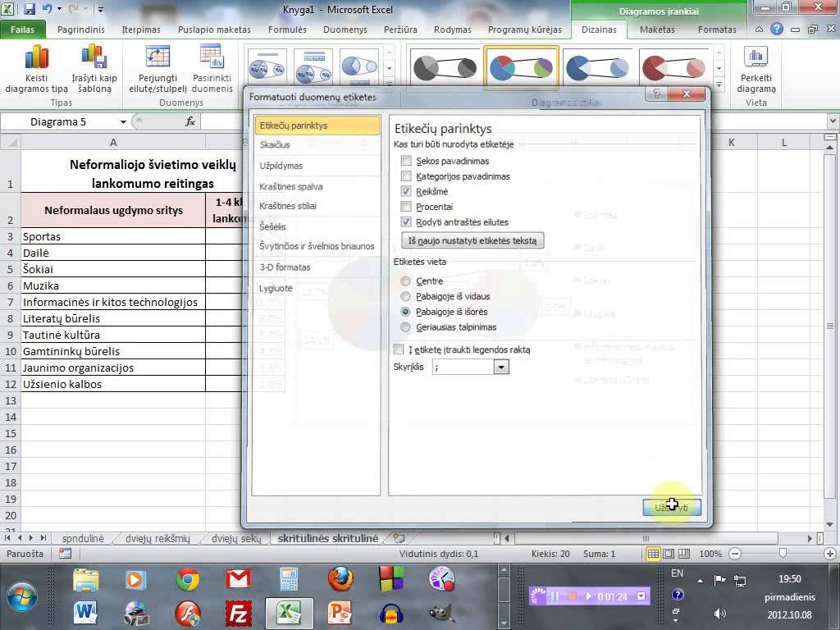Switch to page break preview icon
This screenshot has width=840, height=630.
684,554
